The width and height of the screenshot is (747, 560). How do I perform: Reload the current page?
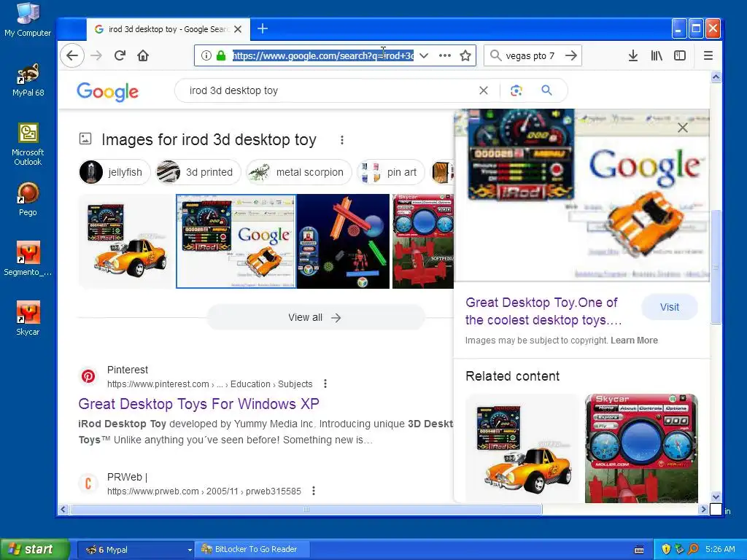pyautogui.click(x=120, y=55)
